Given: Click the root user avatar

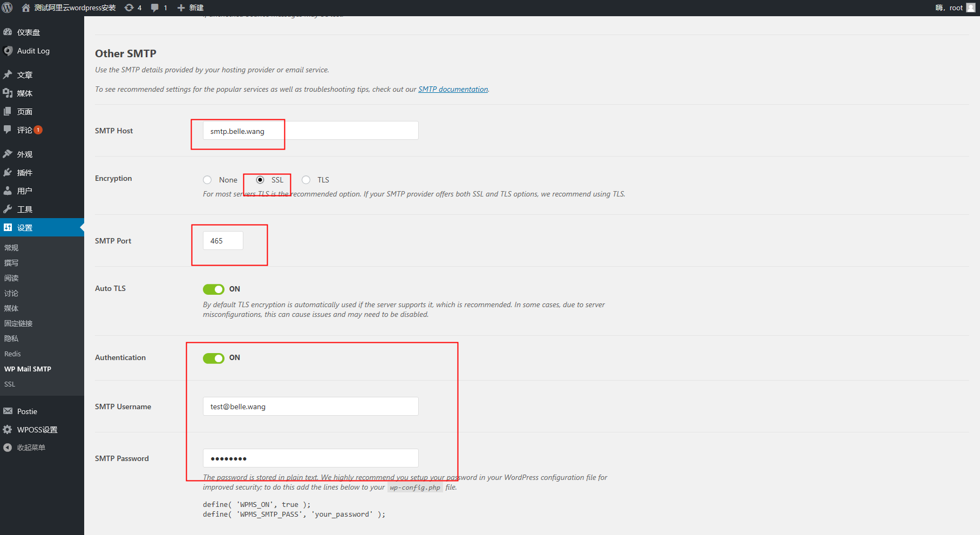Looking at the screenshot, I should pyautogui.click(x=970, y=8).
